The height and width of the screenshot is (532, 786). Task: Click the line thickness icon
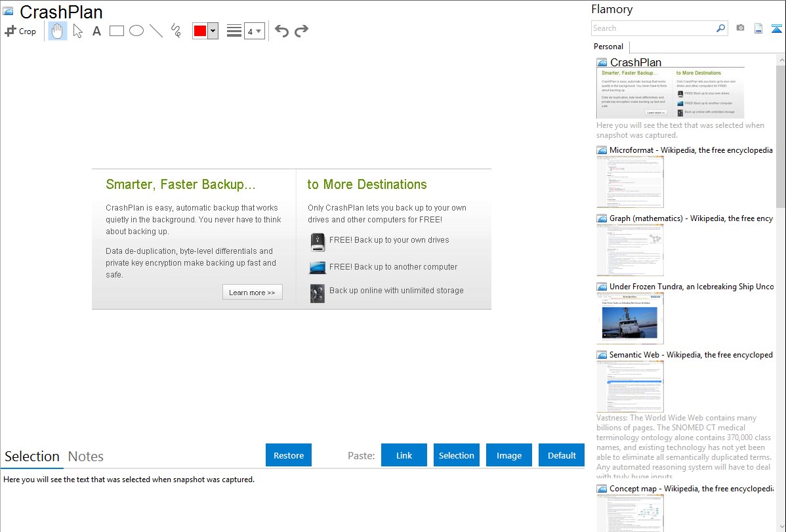234,31
